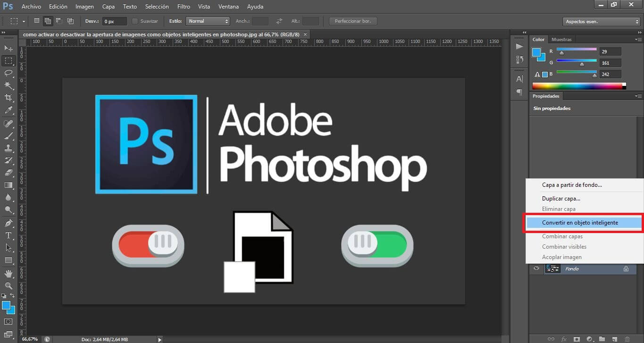Select the Dodge tool
Screen dimensions: 644x343
pyautogui.click(x=8, y=209)
